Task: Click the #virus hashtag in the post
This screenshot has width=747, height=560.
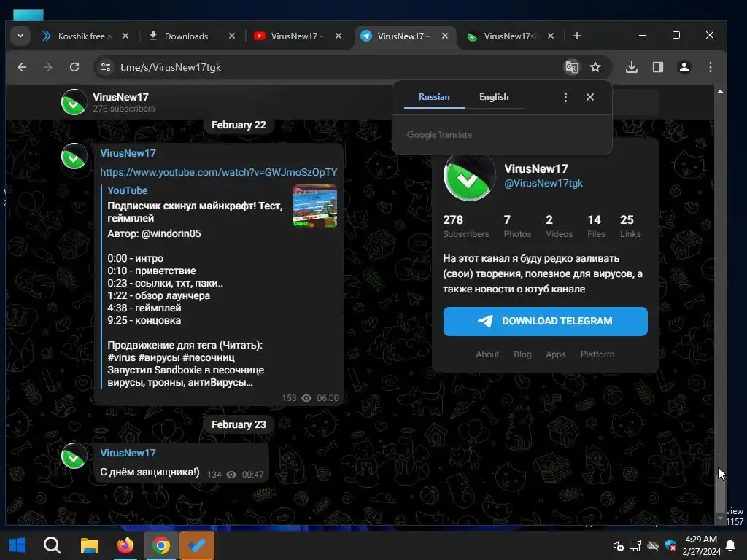Action: point(122,357)
